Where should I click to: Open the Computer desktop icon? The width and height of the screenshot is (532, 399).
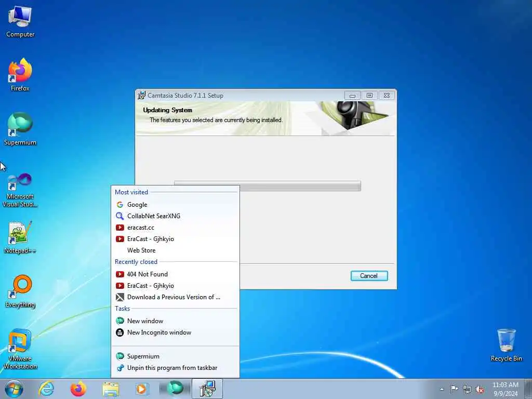20,22
